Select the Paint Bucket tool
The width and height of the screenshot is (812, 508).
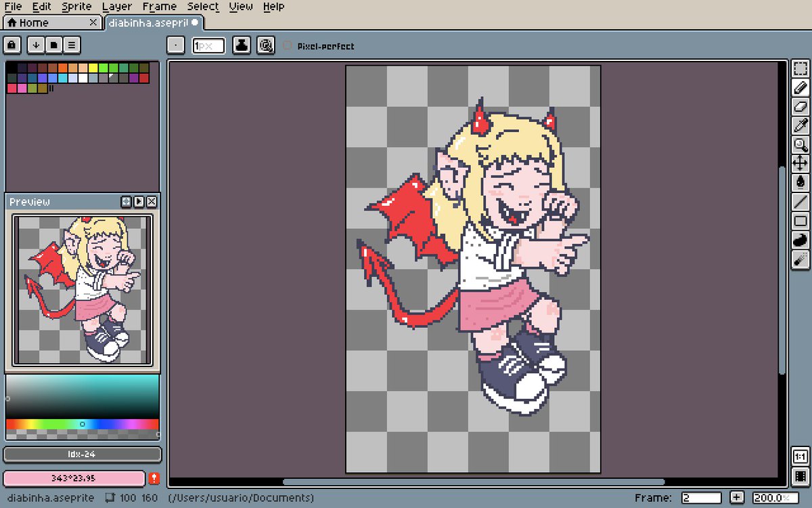(x=800, y=182)
